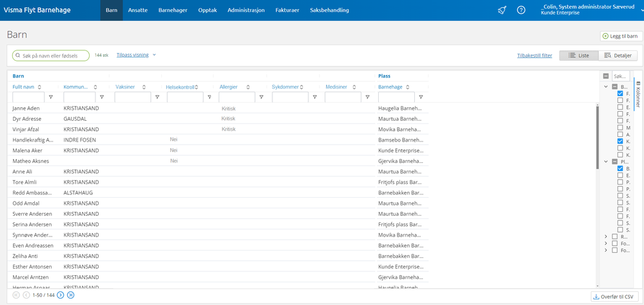Click the filter icon for Barnehage column
Screen dimensions: 644x305
point(421,97)
